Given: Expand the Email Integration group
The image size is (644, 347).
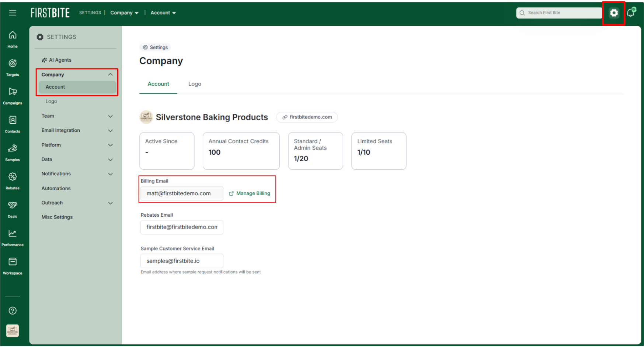Looking at the screenshot, I should tap(110, 131).
